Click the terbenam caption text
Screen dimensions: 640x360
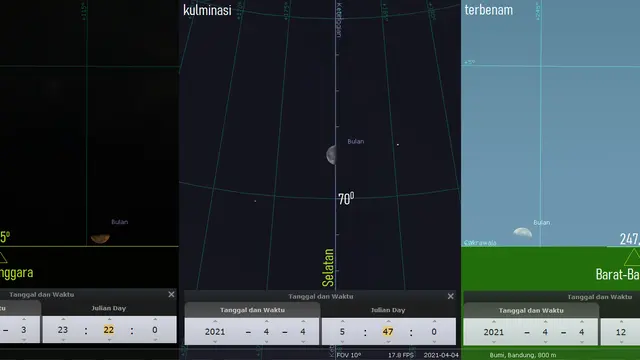click(x=489, y=9)
